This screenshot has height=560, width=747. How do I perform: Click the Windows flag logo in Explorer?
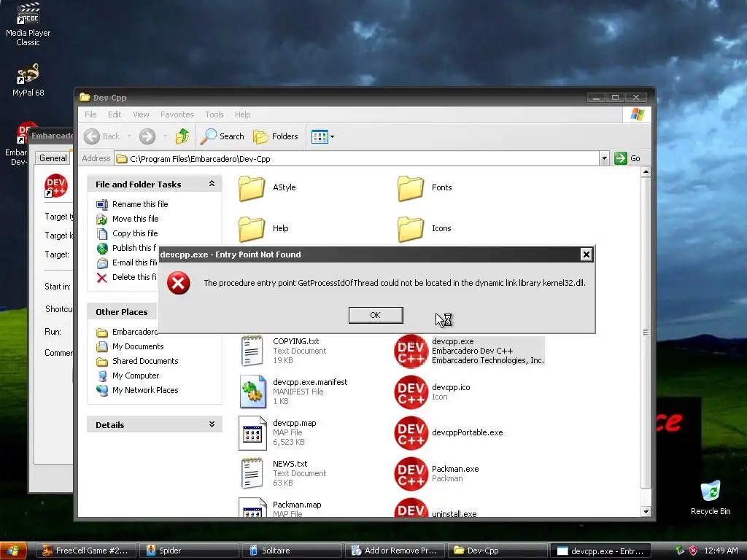pos(637,114)
